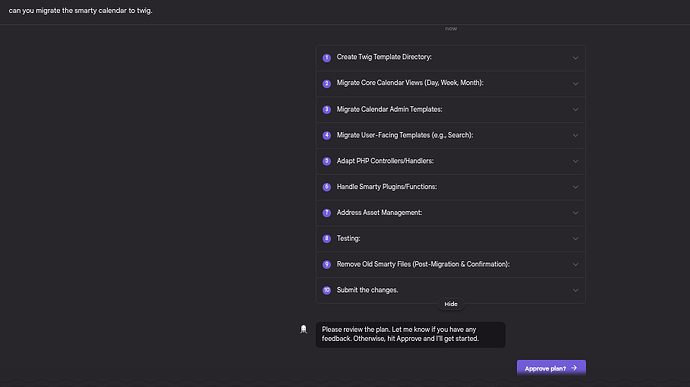Select 'Migrate Core Calendar Views' step text
Screen dimensions: 690x387
(410, 83)
